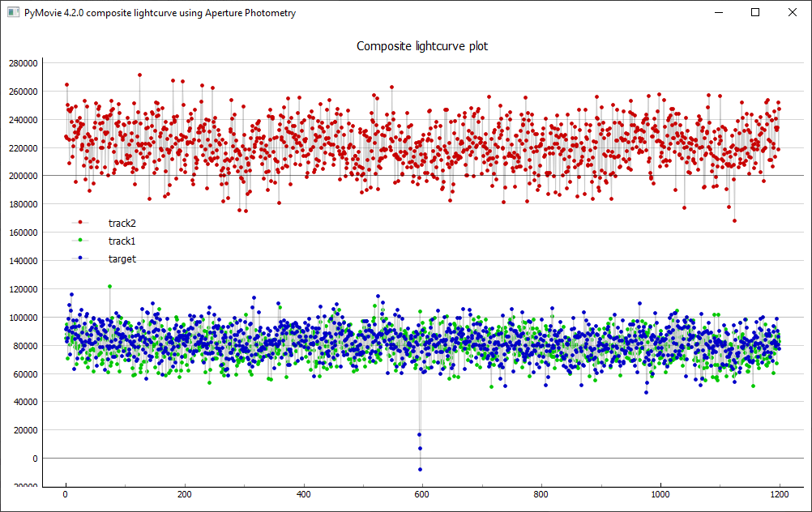
Task: Click the 100000 y-axis tick label
Action: click(x=24, y=318)
